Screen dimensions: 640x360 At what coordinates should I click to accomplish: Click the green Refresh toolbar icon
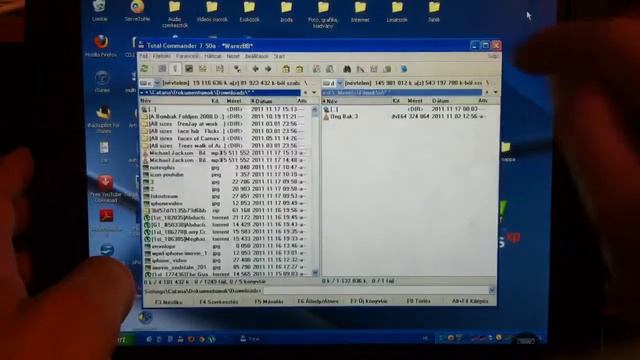144,69
